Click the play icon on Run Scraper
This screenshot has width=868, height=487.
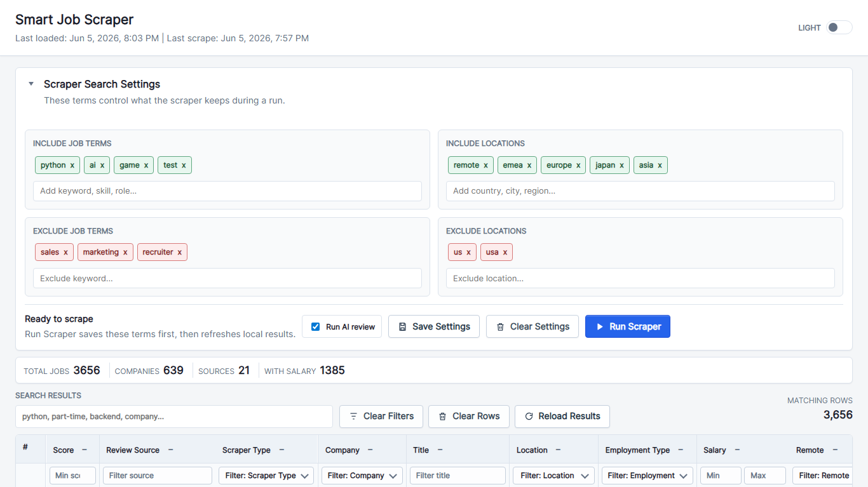[600, 326]
